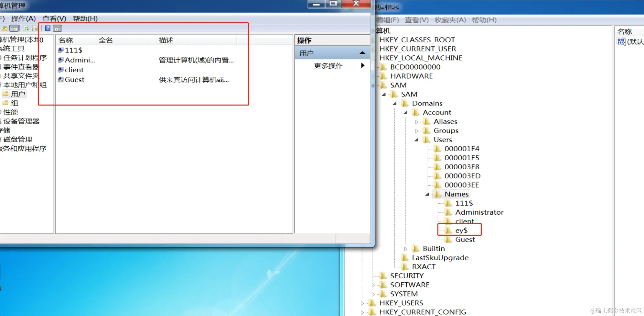Viewport: 644px width, 316px height.
Task: Select 任务计划程序 in the console tree
Action: point(25,58)
